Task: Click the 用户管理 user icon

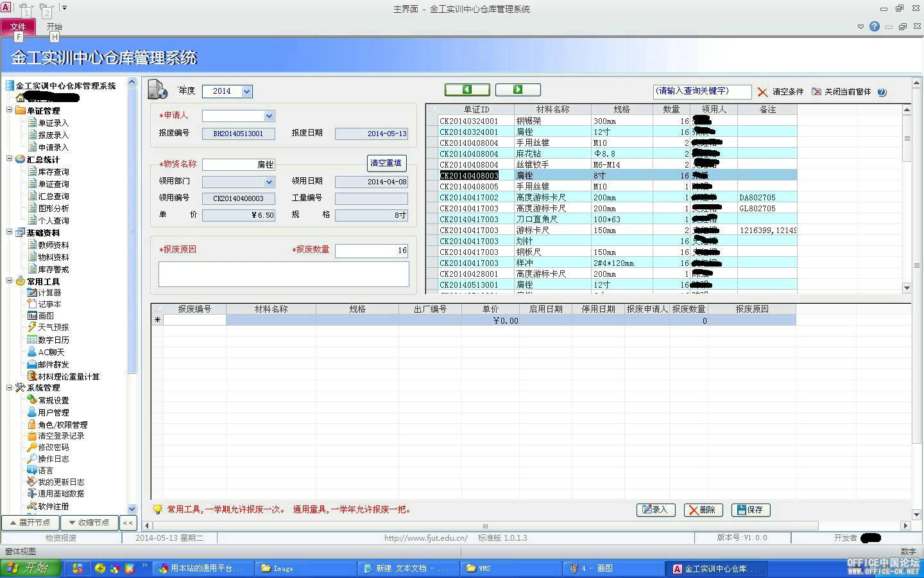Action: (x=32, y=412)
